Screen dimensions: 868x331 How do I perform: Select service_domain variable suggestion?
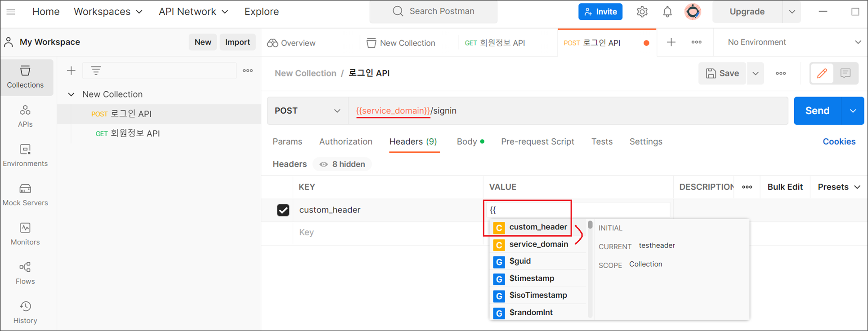click(x=539, y=244)
